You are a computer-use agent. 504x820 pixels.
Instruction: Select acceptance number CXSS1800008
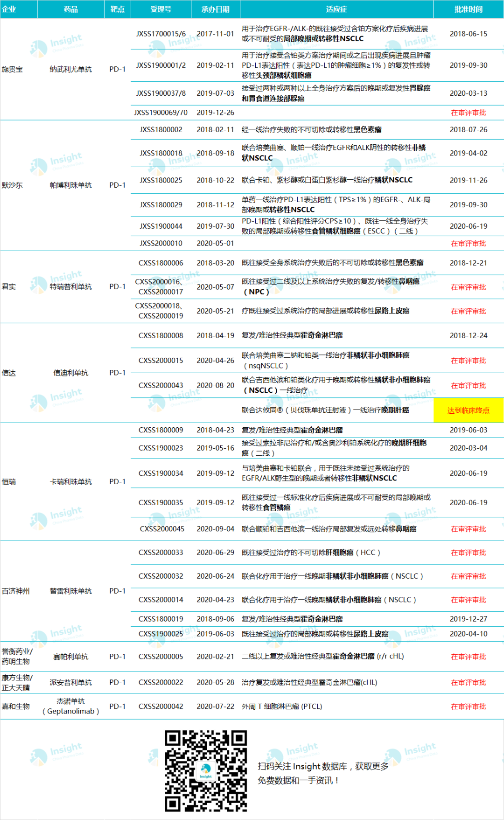[161, 335]
